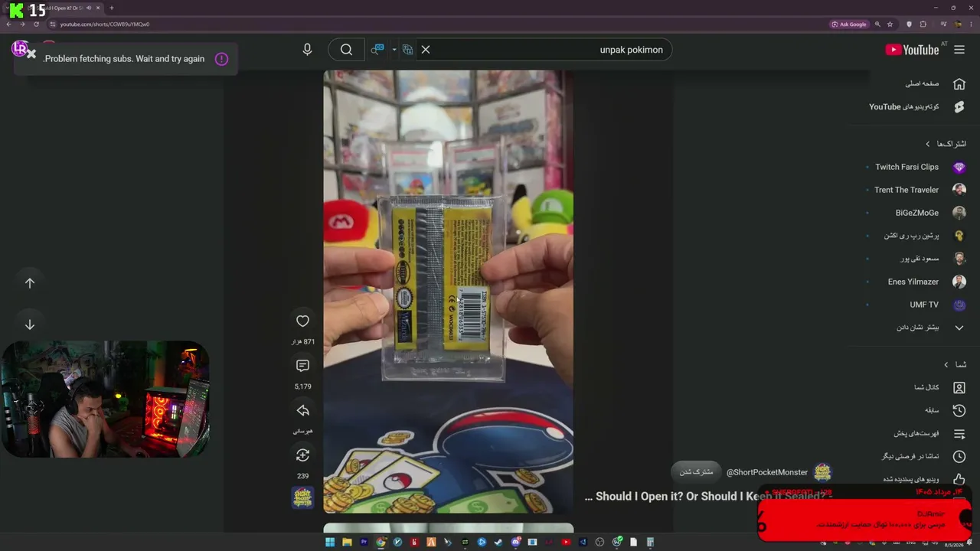Image resolution: width=980 pixels, height=551 pixels.
Task: Expand the Subscriptions (اشتراک‌ها) section header
Action: coord(946,144)
